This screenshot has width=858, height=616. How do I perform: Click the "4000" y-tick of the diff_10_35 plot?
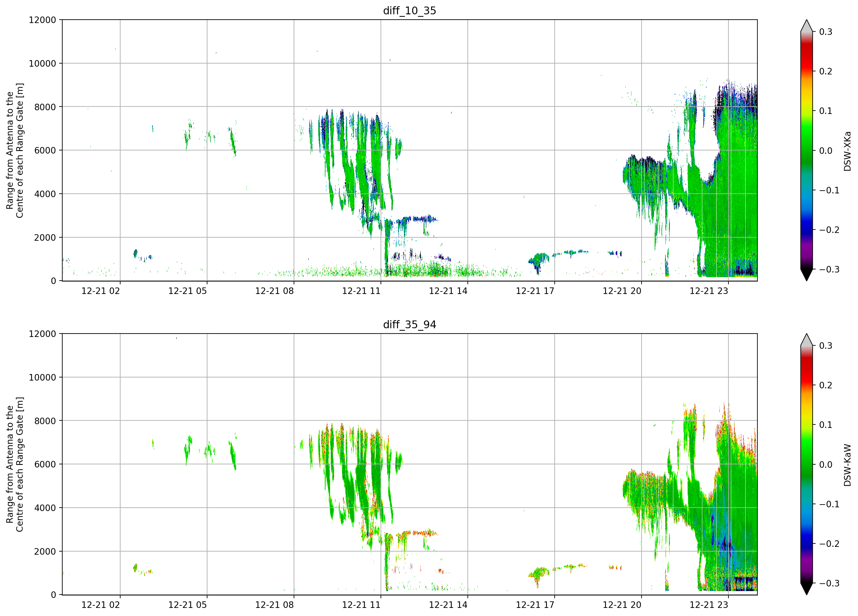click(x=45, y=194)
